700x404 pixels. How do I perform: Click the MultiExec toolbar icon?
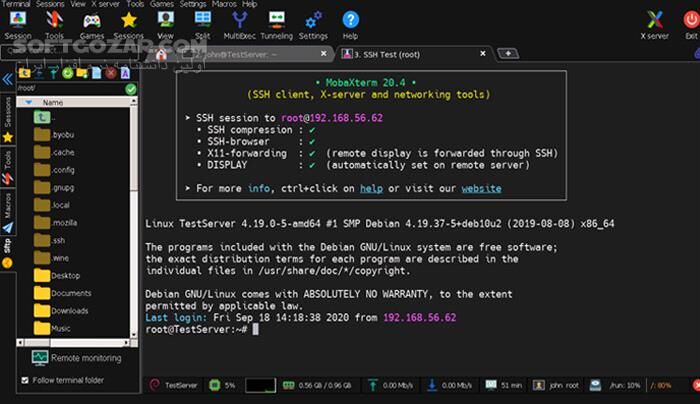(x=240, y=22)
